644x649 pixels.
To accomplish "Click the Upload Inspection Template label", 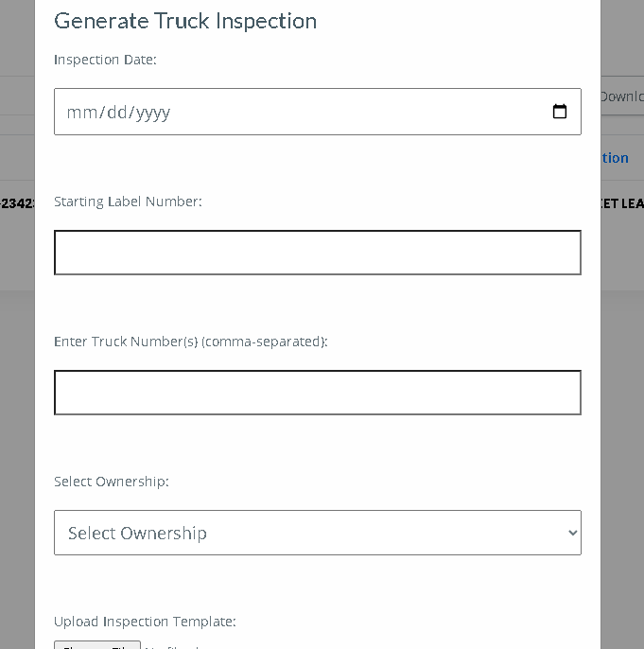I will (146, 622).
